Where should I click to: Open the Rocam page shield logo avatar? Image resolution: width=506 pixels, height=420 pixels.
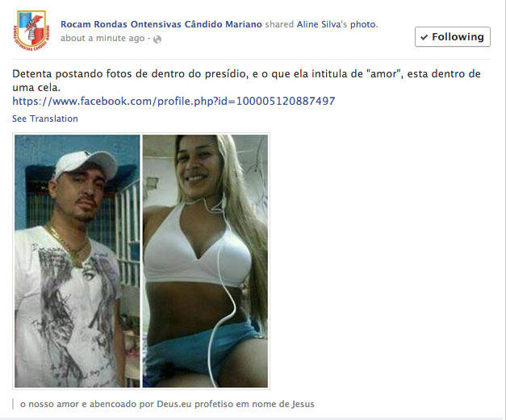(x=31, y=31)
